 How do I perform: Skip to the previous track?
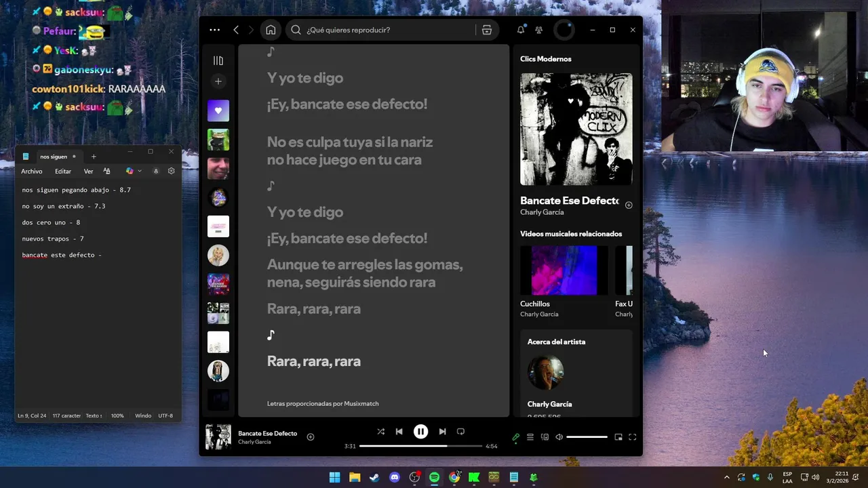point(399,432)
